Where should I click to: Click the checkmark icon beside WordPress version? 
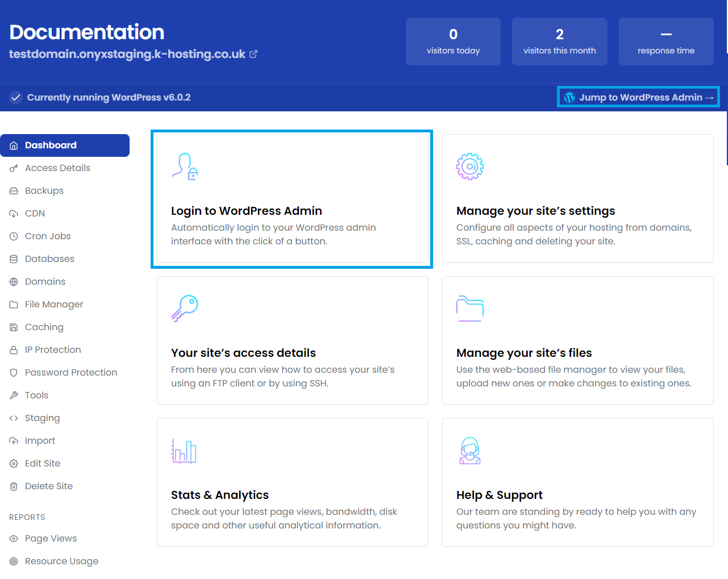[16, 98]
